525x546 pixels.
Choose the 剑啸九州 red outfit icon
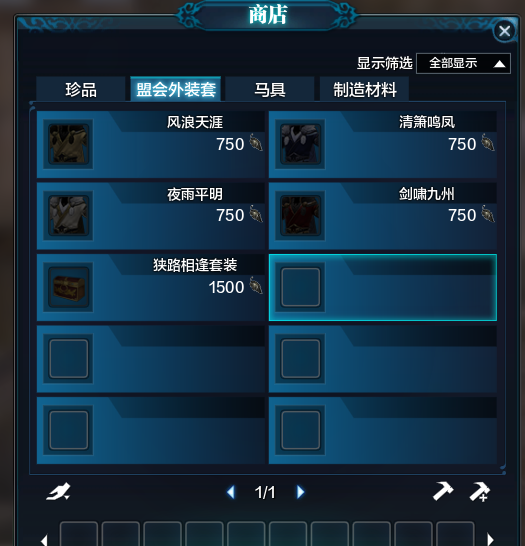tap(300, 215)
